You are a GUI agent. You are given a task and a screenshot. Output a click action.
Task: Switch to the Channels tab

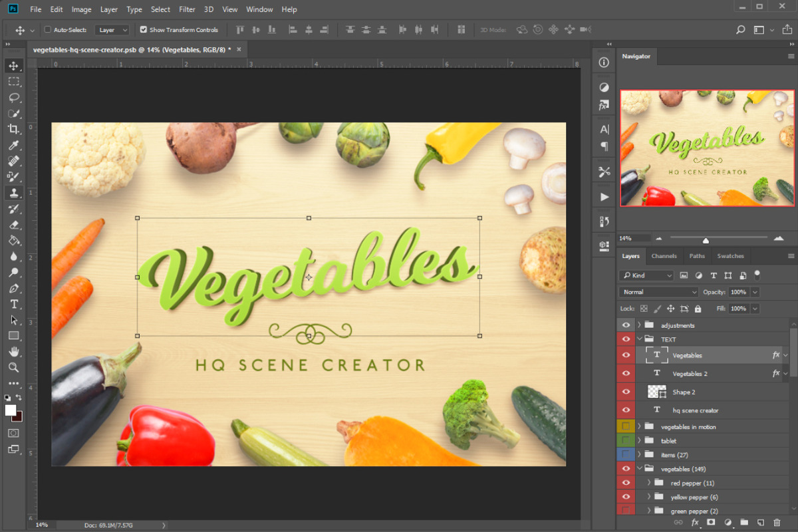[664, 256]
